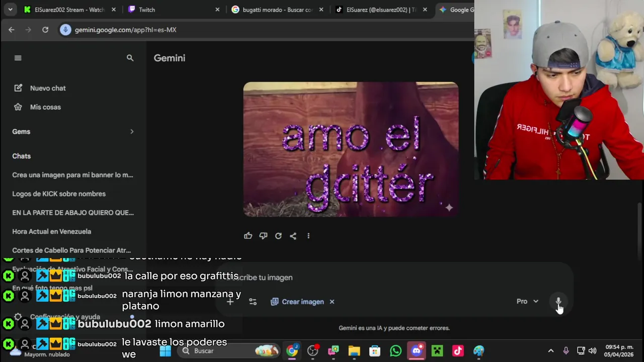Open chat 'EN LA PARTE DE ABAJO QUIERO QUE'
Screen dimensions: 644x362
[73, 213]
